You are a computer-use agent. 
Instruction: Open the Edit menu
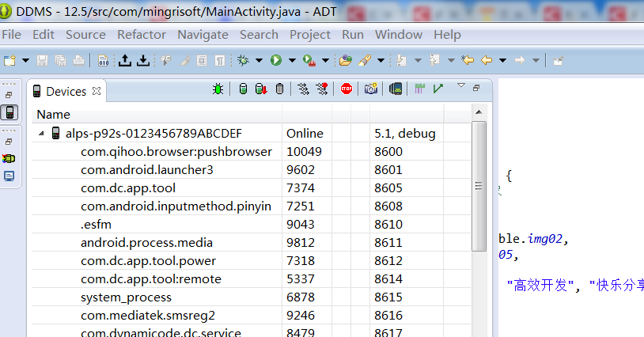click(44, 35)
